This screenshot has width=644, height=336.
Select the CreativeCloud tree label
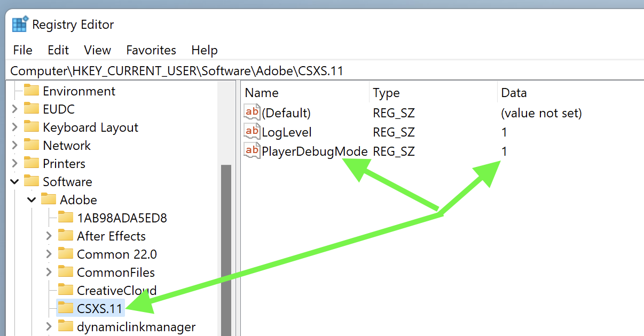[x=116, y=291]
